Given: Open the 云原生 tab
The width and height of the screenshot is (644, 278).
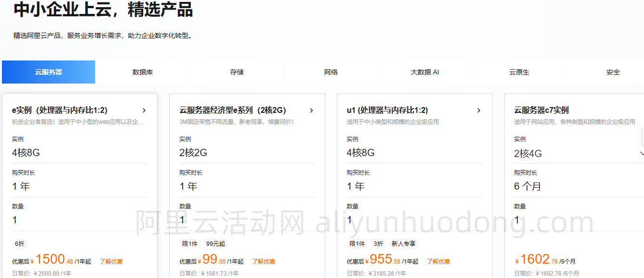Looking at the screenshot, I should point(519,72).
